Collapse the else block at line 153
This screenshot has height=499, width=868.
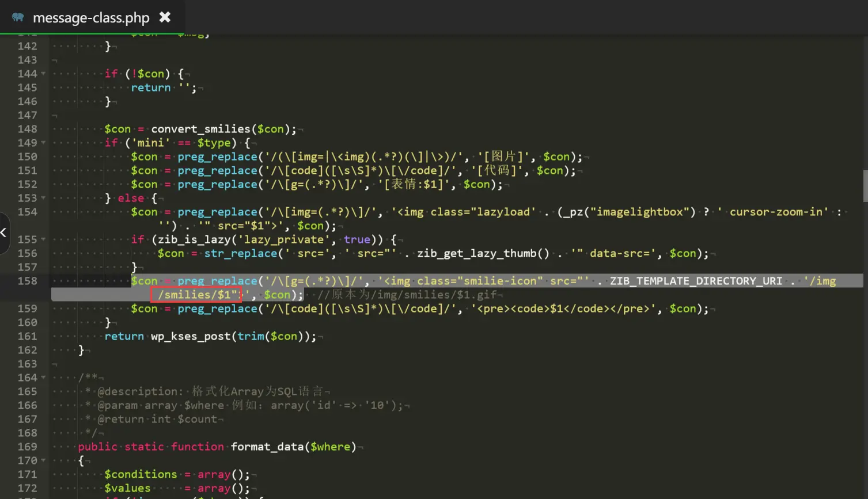click(x=43, y=198)
